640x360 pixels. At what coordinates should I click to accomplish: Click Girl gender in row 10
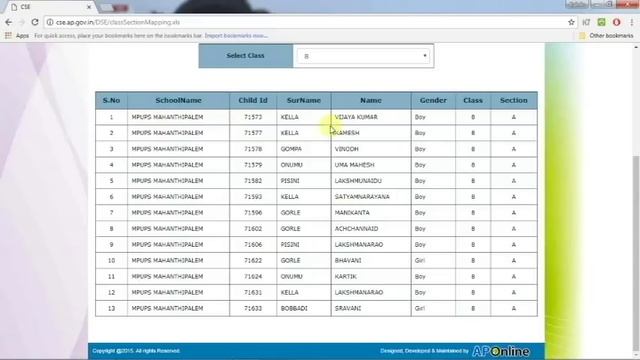[420, 260]
